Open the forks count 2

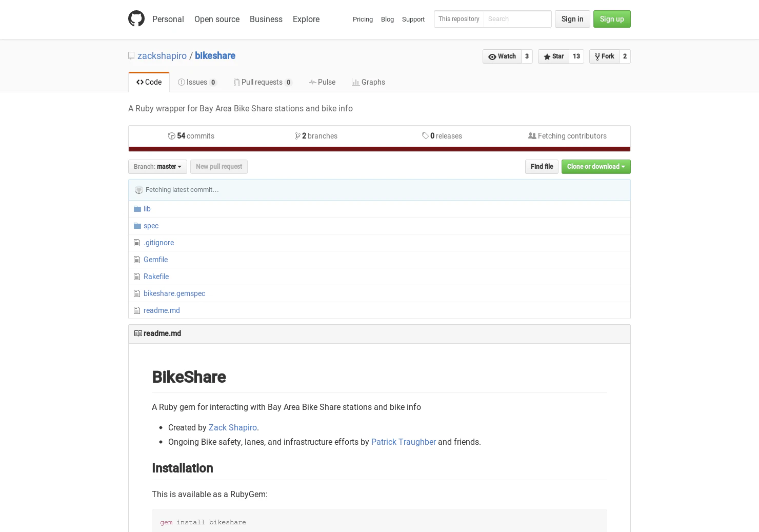point(625,56)
